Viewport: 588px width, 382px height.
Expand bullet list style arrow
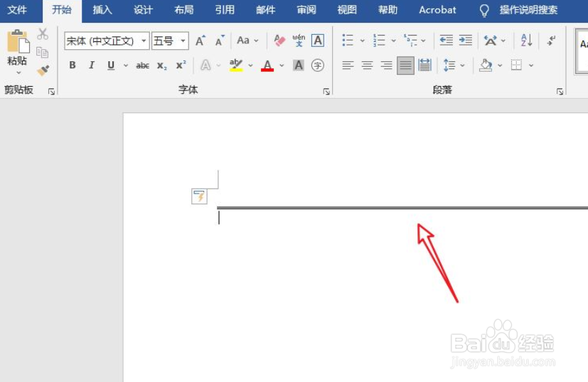[x=362, y=41]
